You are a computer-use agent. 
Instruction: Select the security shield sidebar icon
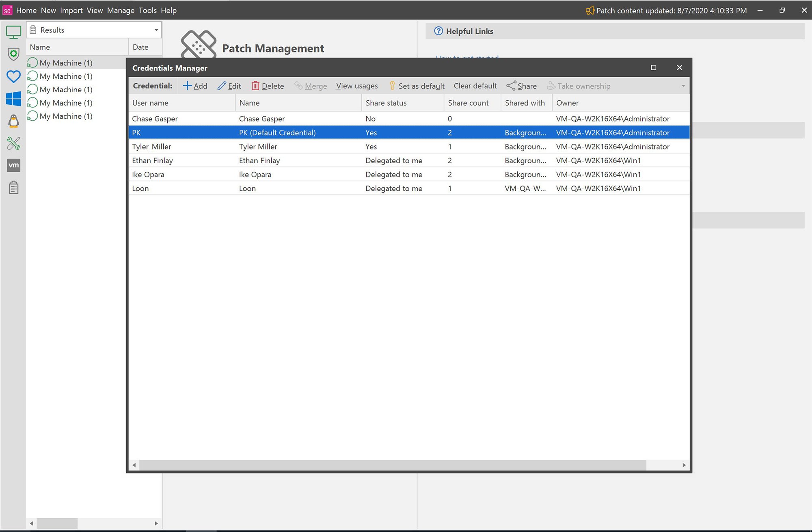click(x=13, y=54)
